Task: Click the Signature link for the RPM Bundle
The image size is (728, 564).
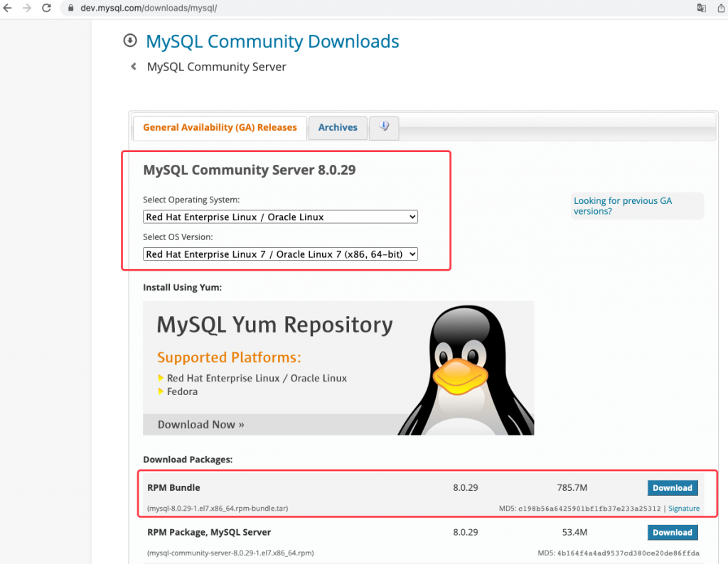Action: point(683,508)
